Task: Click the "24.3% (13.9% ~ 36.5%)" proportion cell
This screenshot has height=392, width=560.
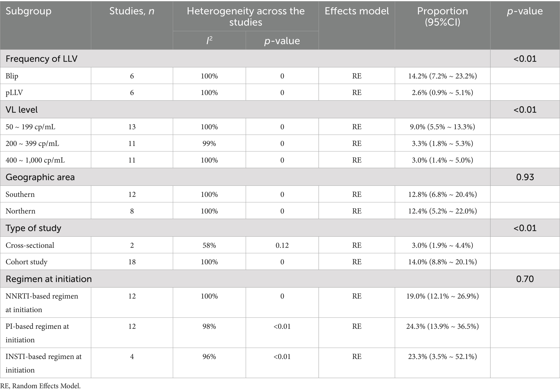Action: click(442, 326)
